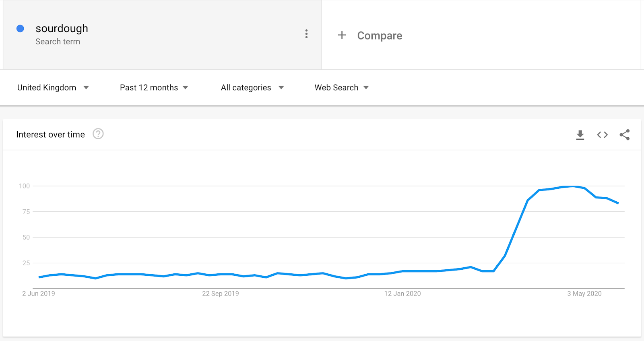Share the interest over time chart
This screenshot has height=341, width=644.
pos(624,135)
